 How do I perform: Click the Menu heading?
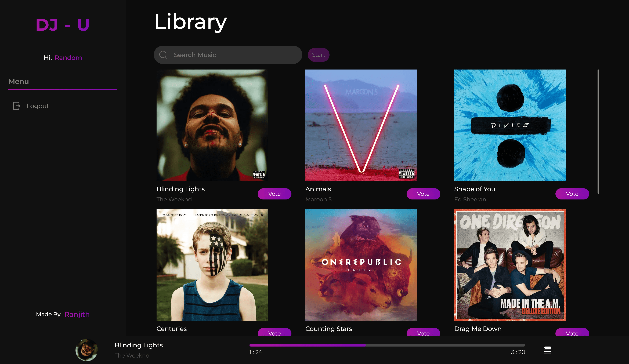click(19, 81)
